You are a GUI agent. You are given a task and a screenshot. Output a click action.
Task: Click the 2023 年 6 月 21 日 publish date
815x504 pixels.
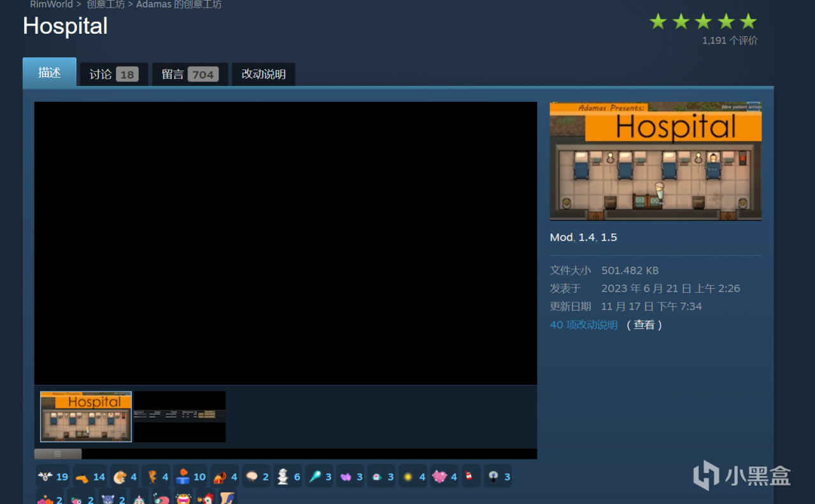tap(670, 288)
